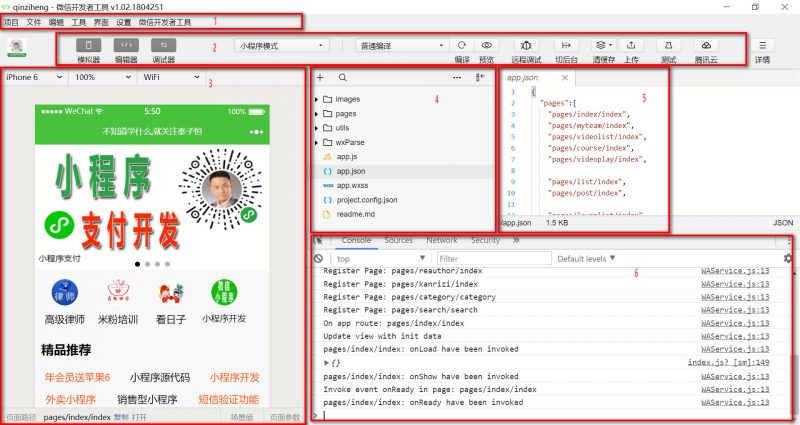Viewport: 800px width, 425px height.
Task: Tap the 年会员送苹果6 link
Action: (x=78, y=378)
